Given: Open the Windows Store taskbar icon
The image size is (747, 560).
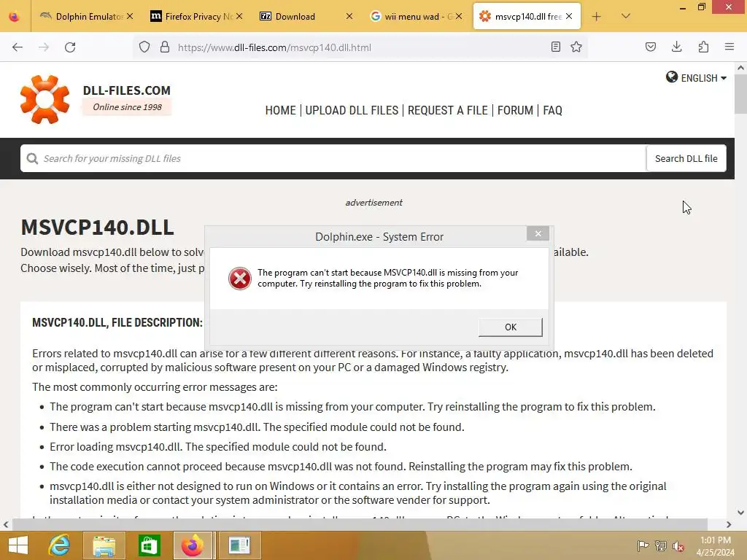Looking at the screenshot, I should tap(149, 545).
